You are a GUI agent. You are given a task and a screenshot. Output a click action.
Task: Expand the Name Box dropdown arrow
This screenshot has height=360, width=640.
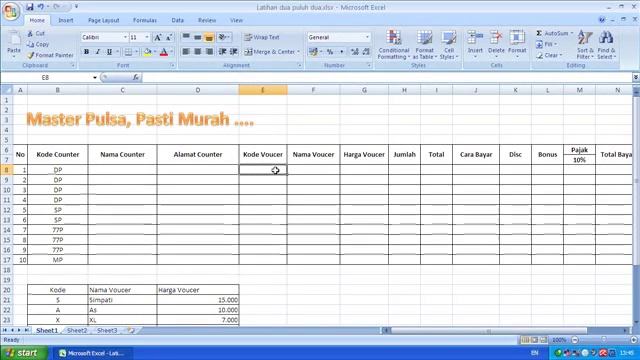click(x=95, y=78)
